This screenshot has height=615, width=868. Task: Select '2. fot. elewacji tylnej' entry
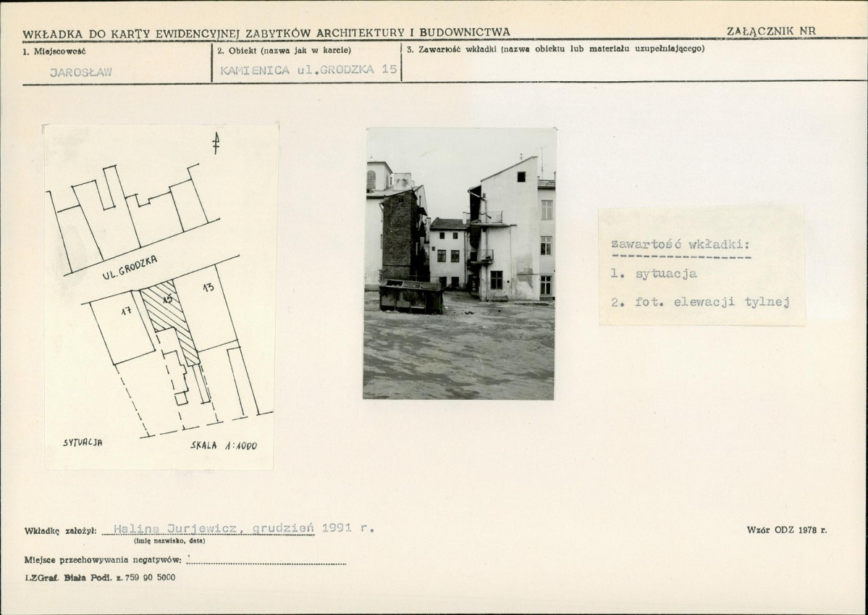[699, 302]
